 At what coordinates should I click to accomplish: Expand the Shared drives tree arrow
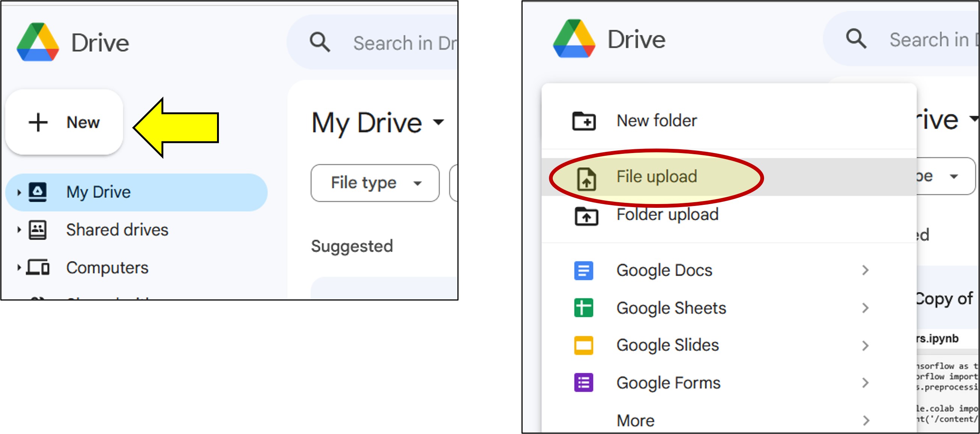[x=19, y=230]
